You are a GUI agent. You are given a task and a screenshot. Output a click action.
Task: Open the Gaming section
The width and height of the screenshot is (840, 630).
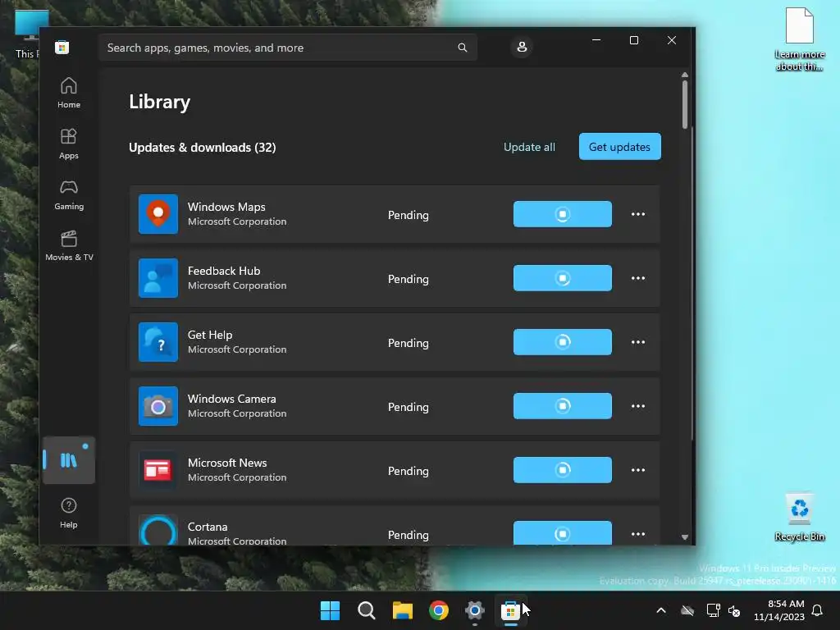pyautogui.click(x=69, y=194)
